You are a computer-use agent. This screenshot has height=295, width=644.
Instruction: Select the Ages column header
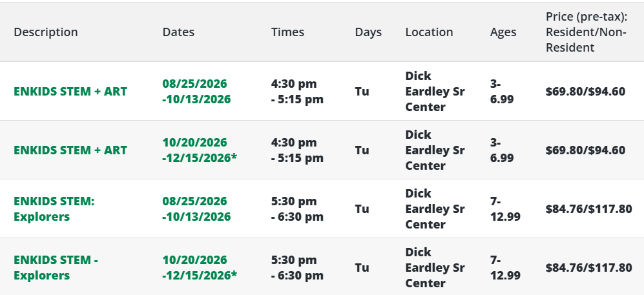503,32
